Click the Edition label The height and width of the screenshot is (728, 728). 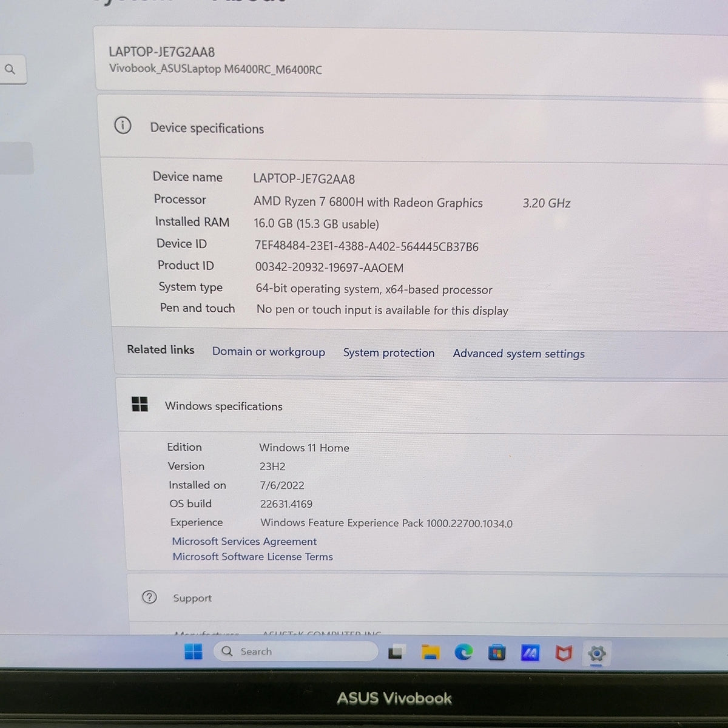point(184,447)
